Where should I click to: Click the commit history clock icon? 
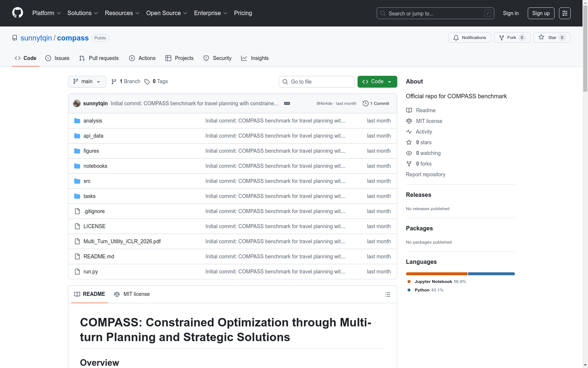pos(366,103)
